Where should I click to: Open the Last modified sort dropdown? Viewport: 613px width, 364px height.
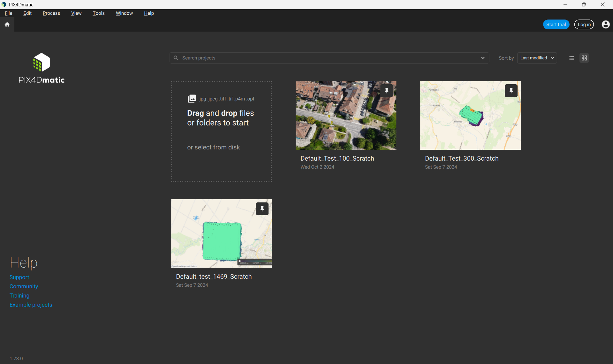537,58
